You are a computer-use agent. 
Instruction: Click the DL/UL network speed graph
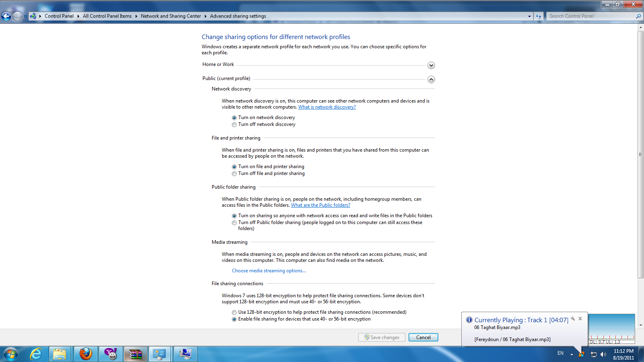(612, 329)
